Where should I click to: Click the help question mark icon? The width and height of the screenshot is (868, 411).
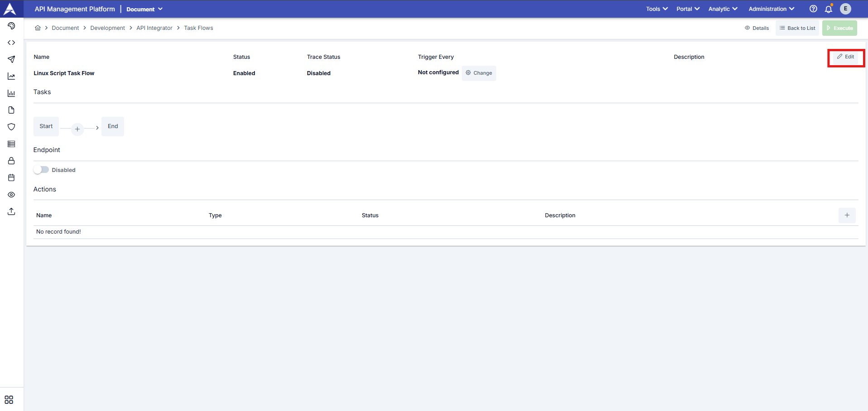click(813, 9)
